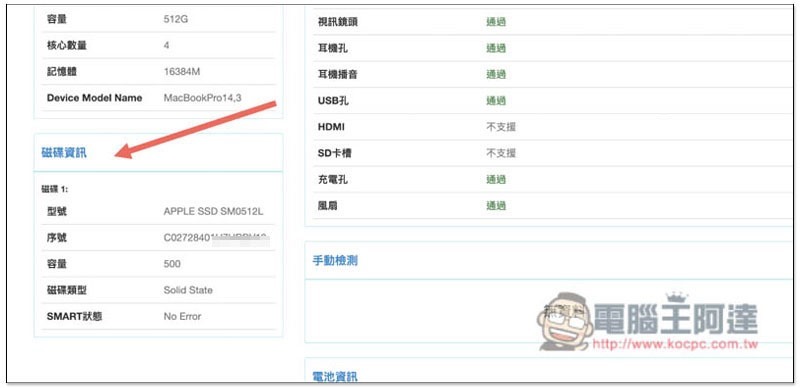Select the 磁碟類型 label
The height and width of the screenshot is (388, 800).
(66, 290)
